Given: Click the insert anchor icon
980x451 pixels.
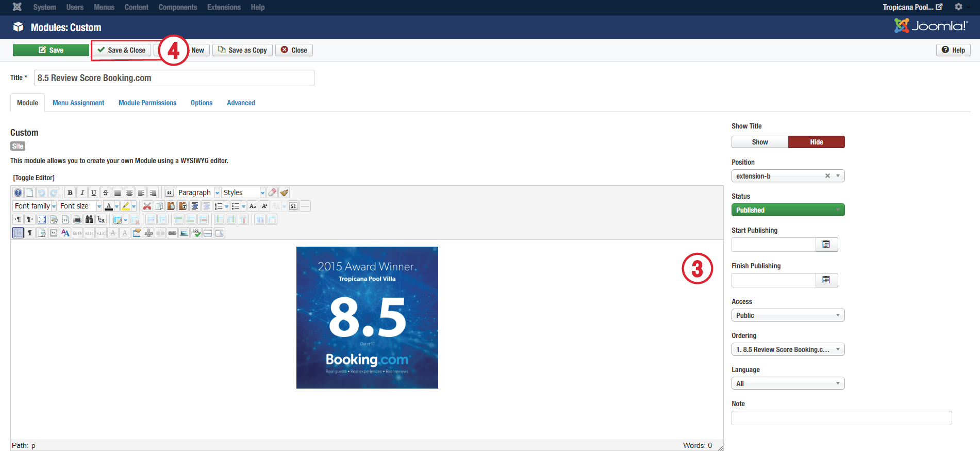Looking at the screenshot, I should (x=148, y=233).
